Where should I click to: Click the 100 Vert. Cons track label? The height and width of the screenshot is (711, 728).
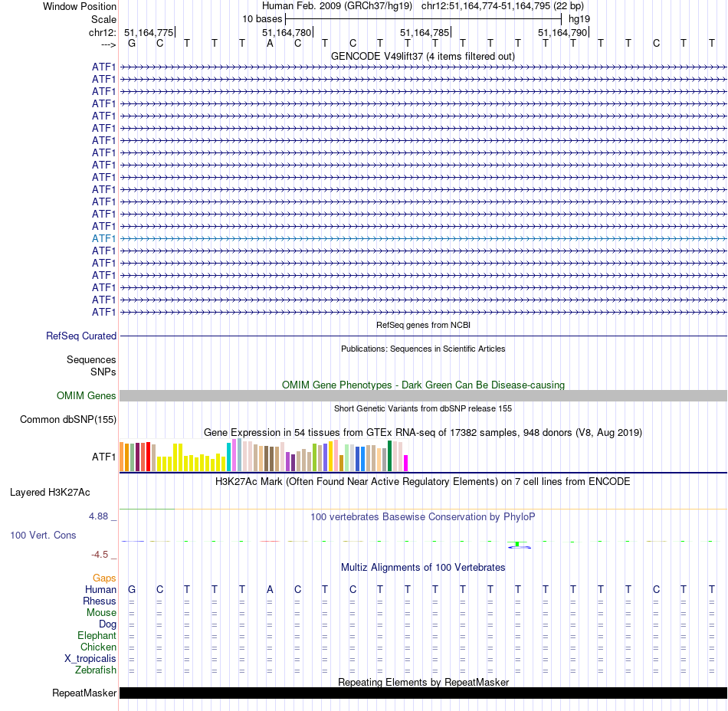point(43,535)
